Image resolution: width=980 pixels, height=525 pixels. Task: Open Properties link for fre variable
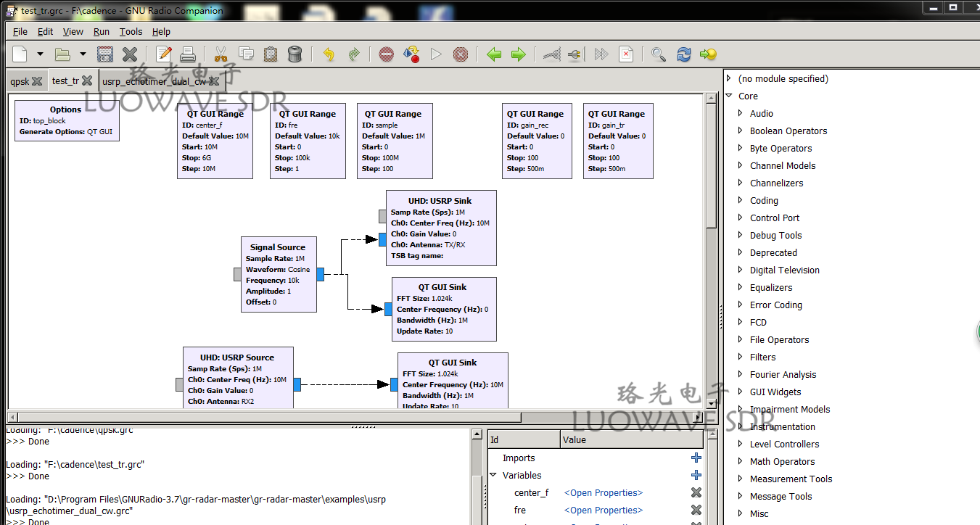(604, 510)
